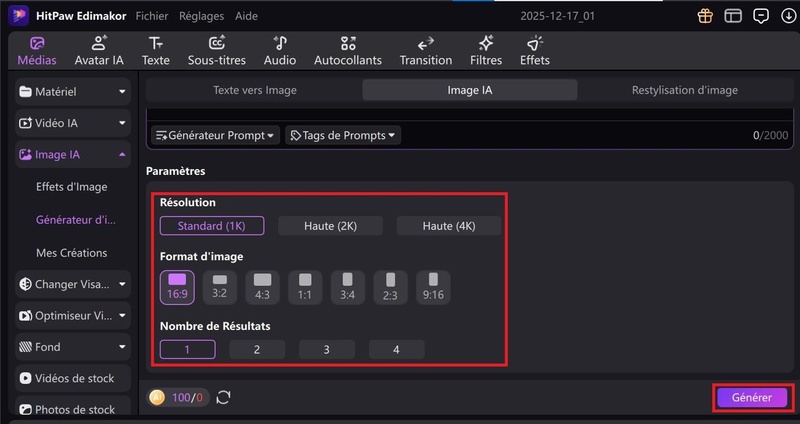Set Nombre de Résultats to 4
800x424 pixels.
click(x=396, y=350)
